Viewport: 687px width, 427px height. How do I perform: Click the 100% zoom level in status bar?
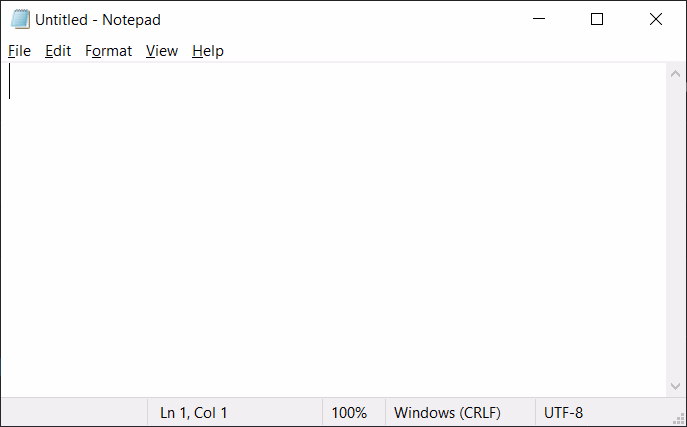click(x=349, y=412)
